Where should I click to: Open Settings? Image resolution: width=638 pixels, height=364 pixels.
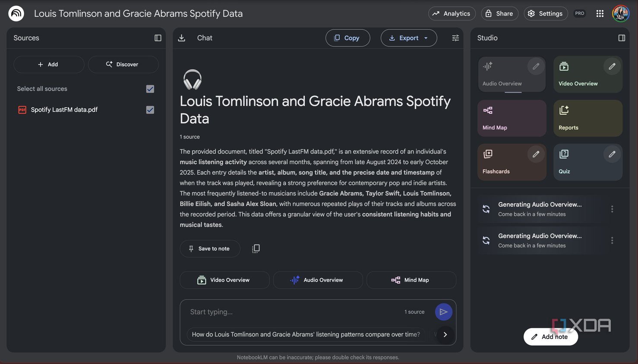[546, 13]
